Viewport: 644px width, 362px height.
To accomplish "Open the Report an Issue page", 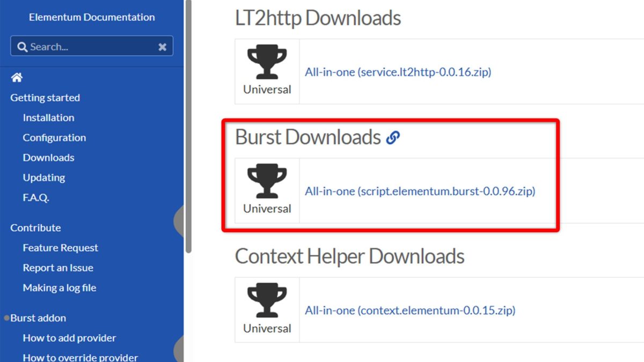I will click(x=58, y=268).
